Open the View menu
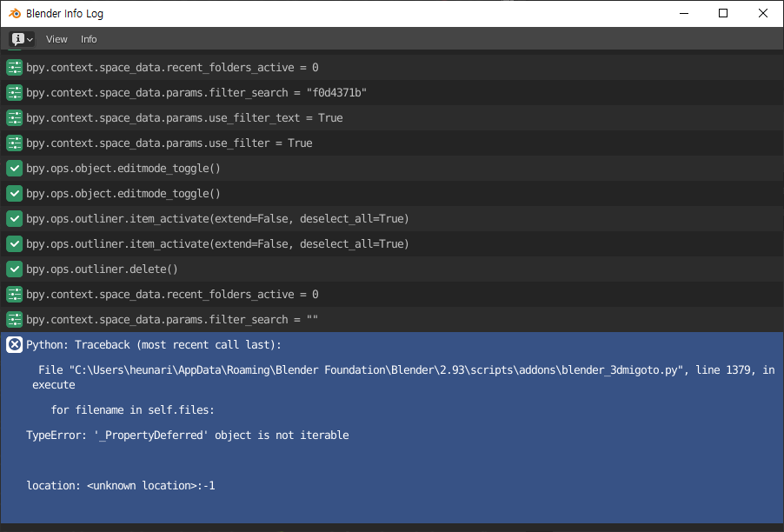 (56, 39)
